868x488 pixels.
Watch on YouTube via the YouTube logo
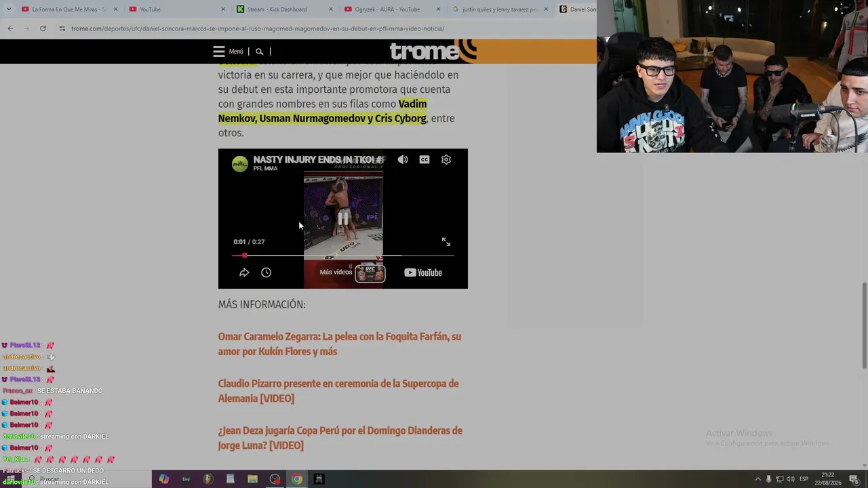pyautogui.click(x=423, y=272)
